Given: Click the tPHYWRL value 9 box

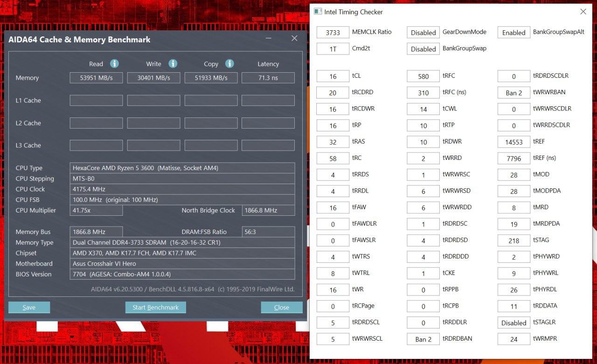Looking at the screenshot, I should (x=514, y=273).
